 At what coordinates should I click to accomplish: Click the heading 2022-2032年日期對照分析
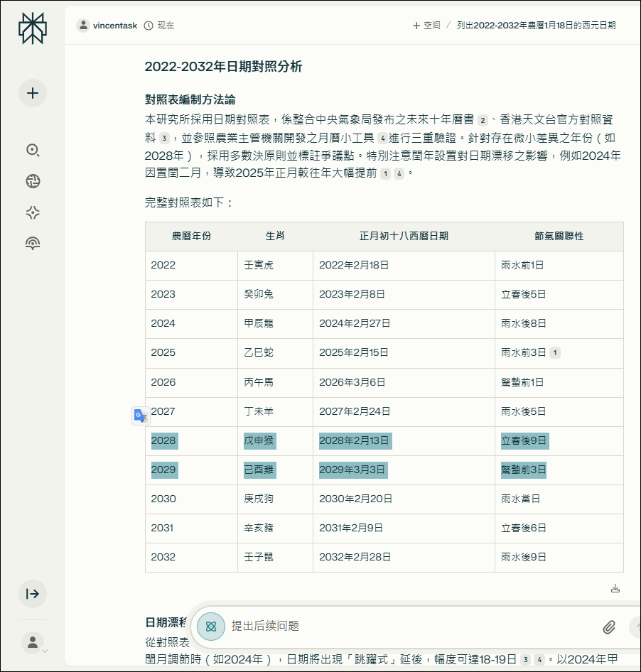click(x=223, y=67)
